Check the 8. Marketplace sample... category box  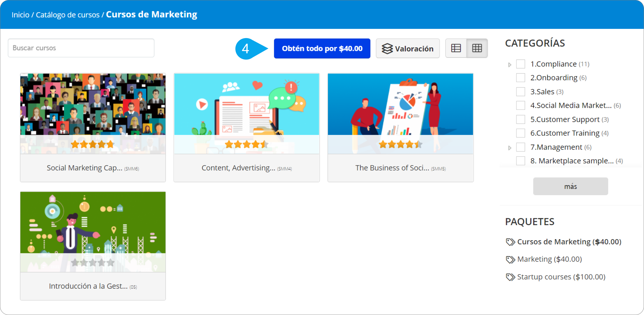click(x=521, y=161)
